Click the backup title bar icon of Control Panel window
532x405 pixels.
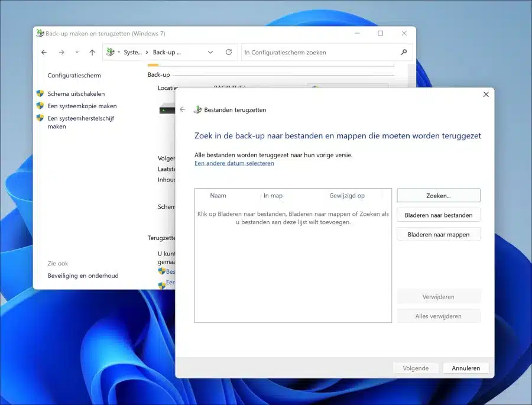coord(40,33)
